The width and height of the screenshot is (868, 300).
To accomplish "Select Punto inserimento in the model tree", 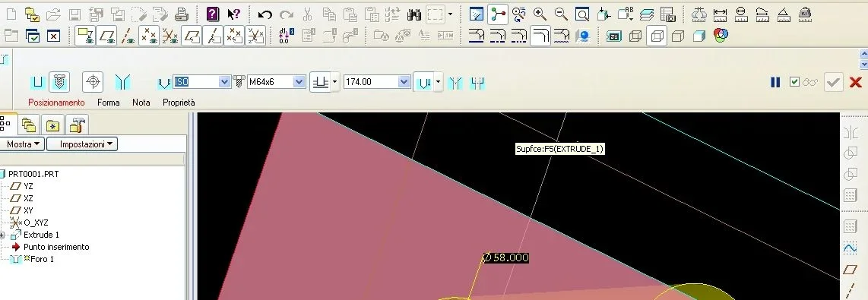I will (x=56, y=247).
